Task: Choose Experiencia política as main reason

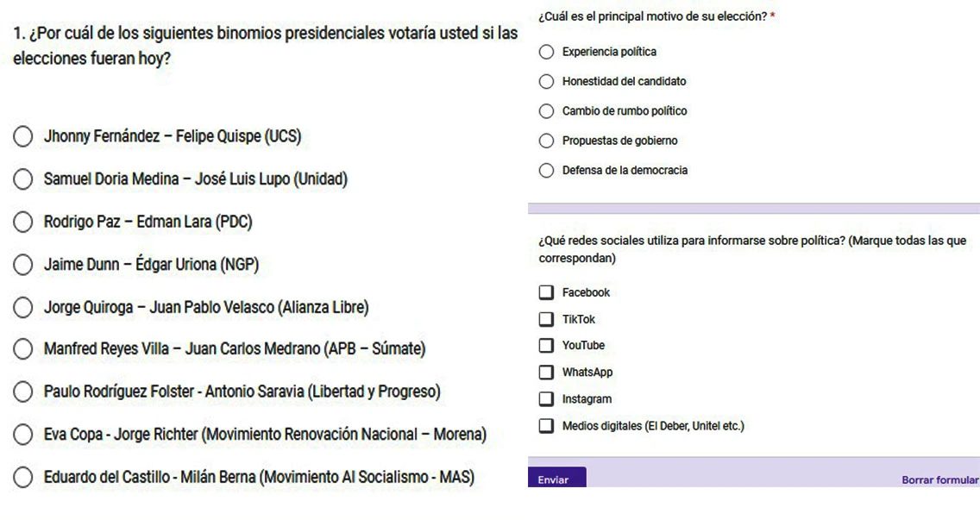Action: 546,52
